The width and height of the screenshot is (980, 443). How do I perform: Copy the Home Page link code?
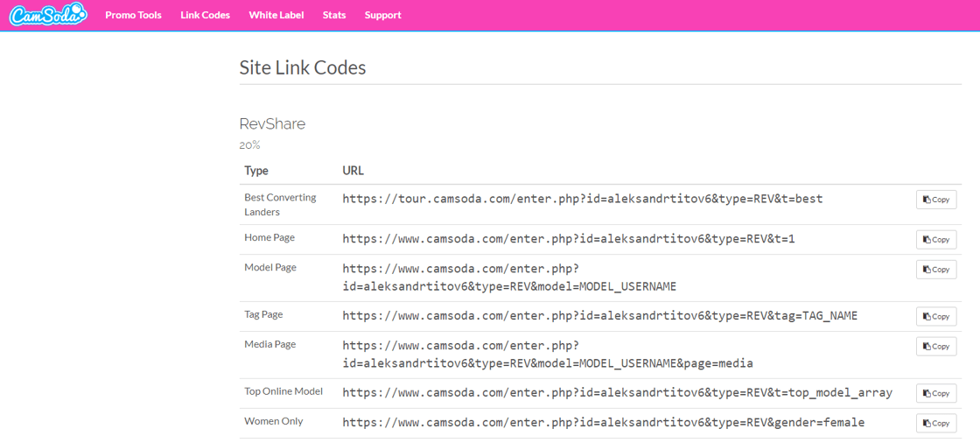click(x=936, y=240)
